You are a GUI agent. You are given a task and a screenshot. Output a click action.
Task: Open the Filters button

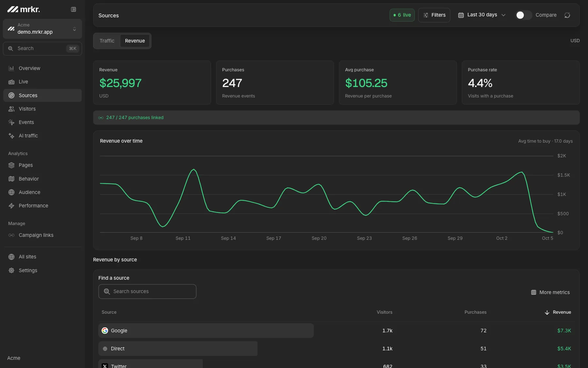point(434,15)
